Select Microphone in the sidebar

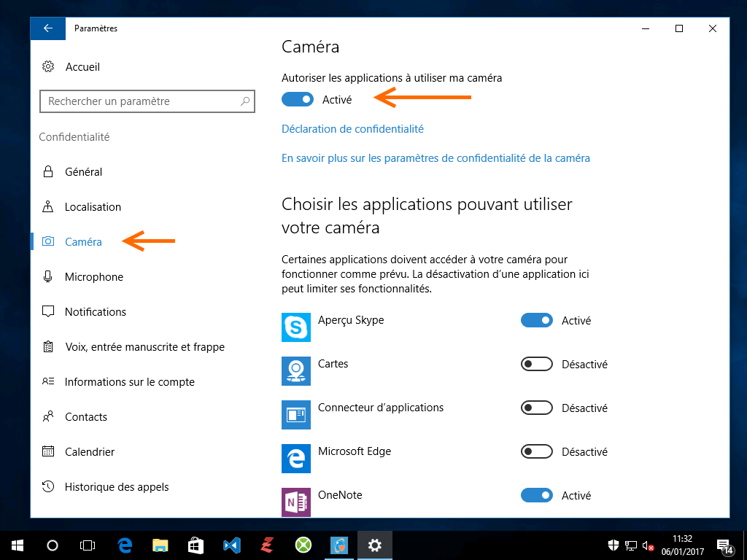click(94, 276)
